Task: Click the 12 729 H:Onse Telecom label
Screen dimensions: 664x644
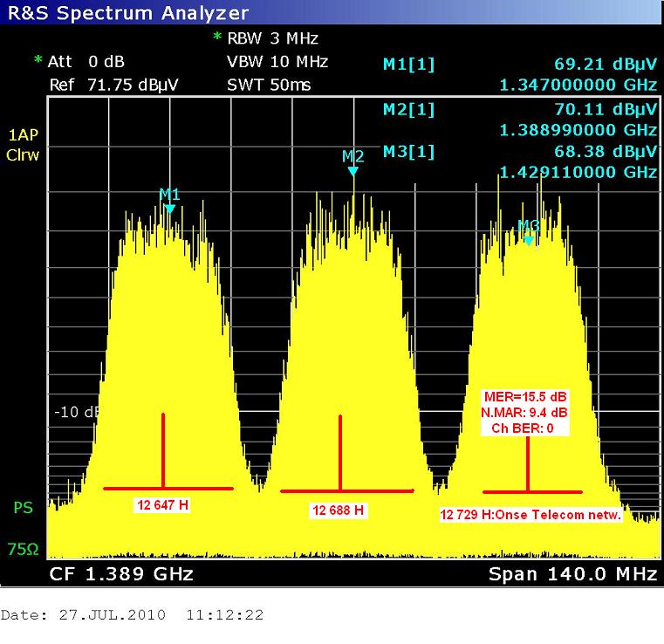Action: [x=531, y=515]
